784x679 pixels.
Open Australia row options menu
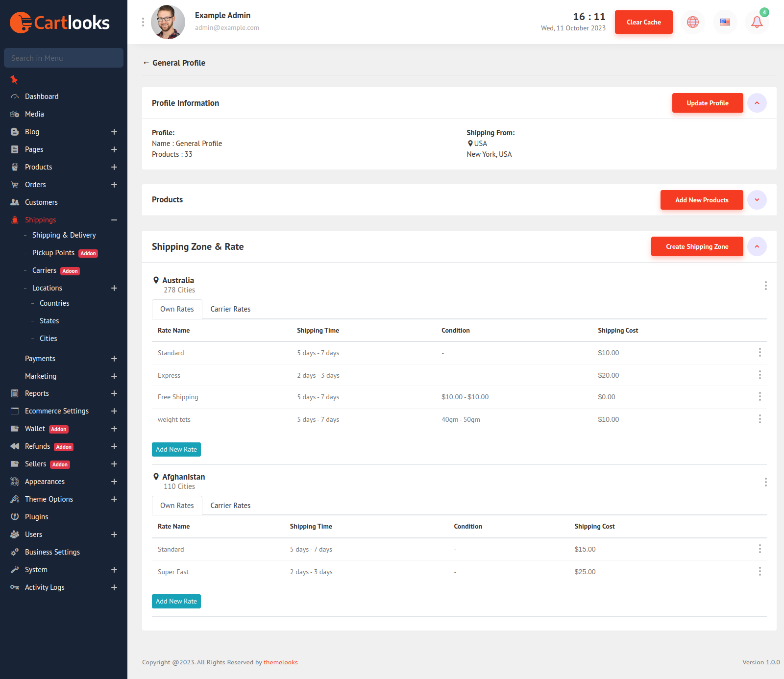click(765, 286)
